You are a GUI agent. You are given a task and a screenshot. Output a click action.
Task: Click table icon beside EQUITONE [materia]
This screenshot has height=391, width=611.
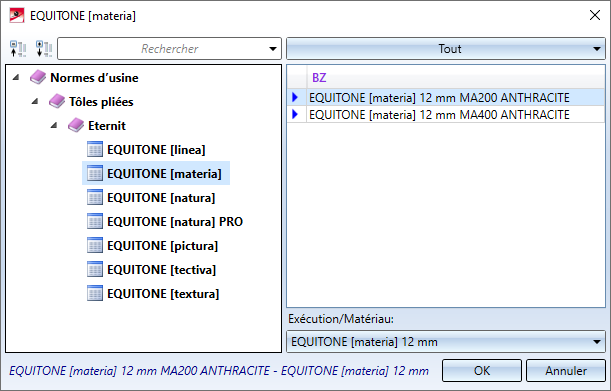95,173
